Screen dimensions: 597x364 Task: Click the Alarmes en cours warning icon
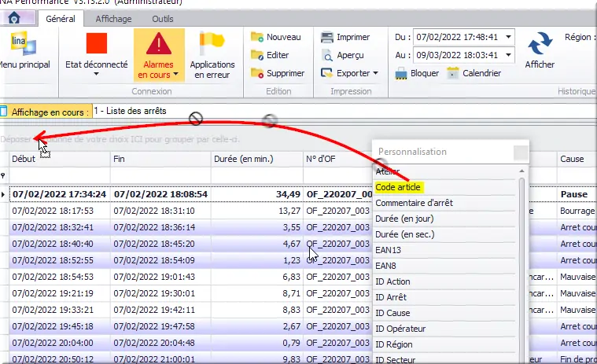coord(159,44)
